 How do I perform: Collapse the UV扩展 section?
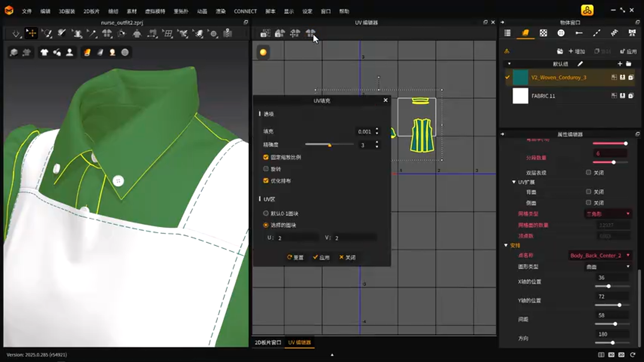point(514,182)
